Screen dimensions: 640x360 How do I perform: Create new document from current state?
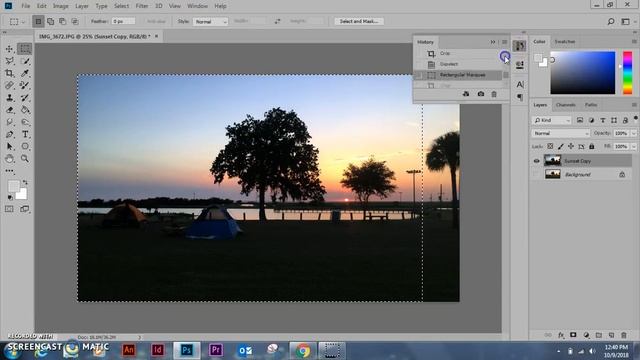466,94
